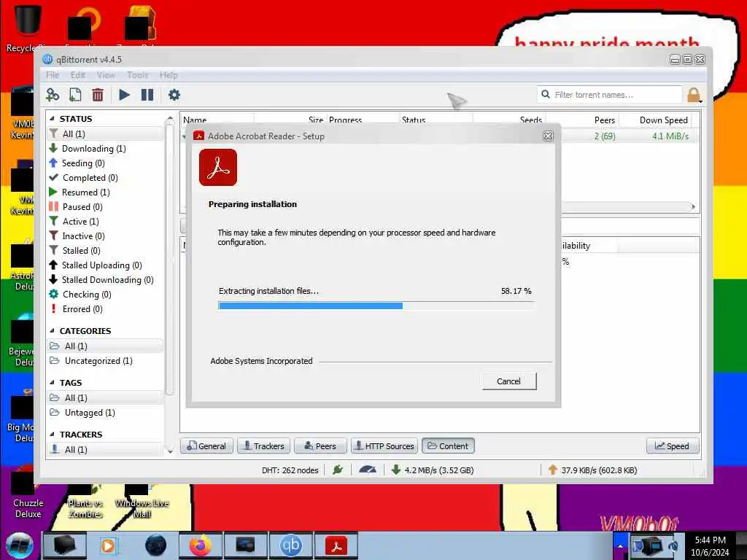Collapse the STATUS section in sidebar

[x=52, y=119]
